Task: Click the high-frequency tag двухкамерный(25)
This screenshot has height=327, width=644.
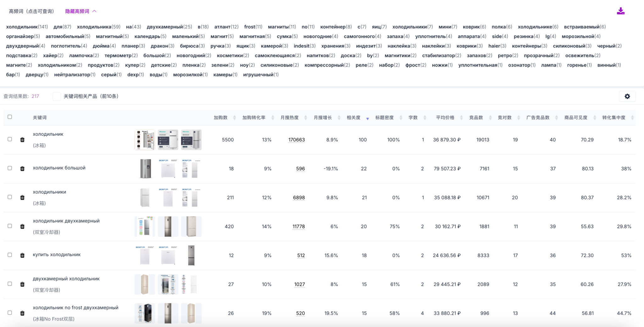Action: click(169, 27)
